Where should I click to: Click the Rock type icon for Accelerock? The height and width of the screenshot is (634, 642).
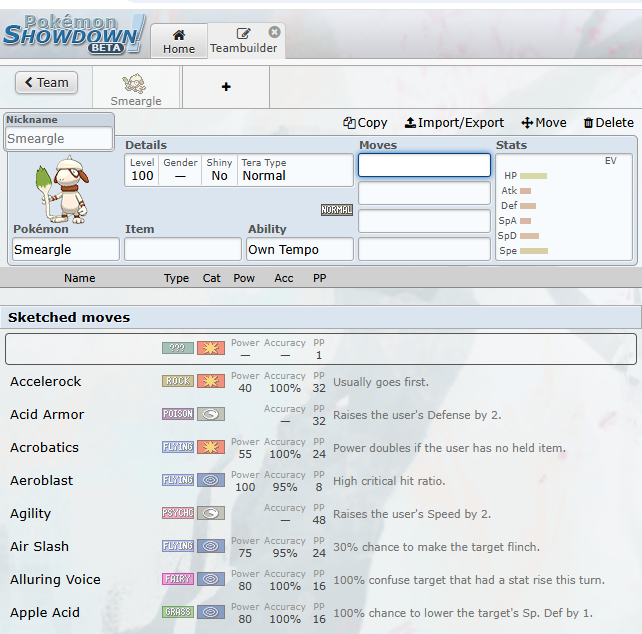[178, 381]
